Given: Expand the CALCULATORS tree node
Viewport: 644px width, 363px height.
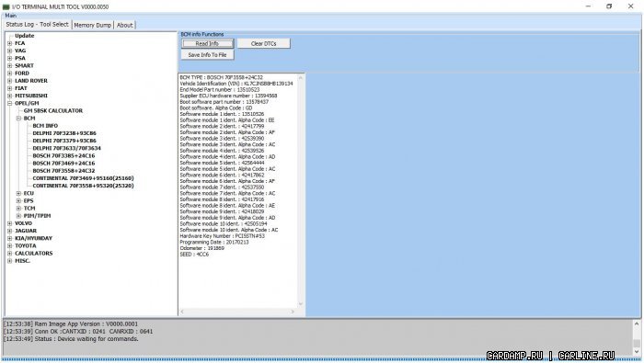Looking at the screenshot, I should tap(9, 253).
